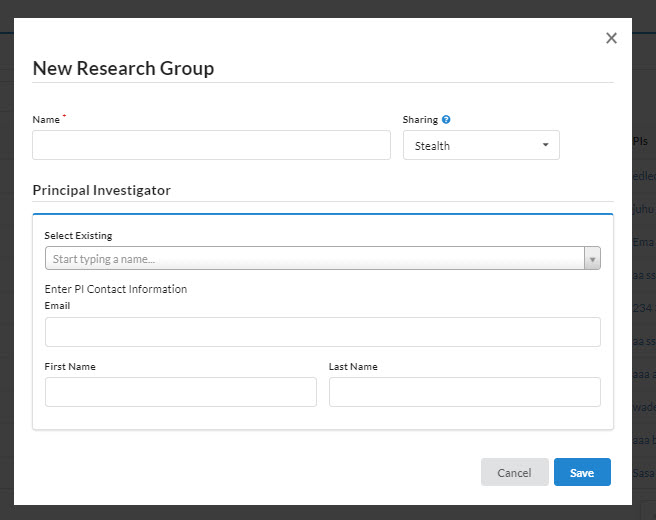Focus the Last Name input box
The height and width of the screenshot is (520, 656).
click(464, 392)
